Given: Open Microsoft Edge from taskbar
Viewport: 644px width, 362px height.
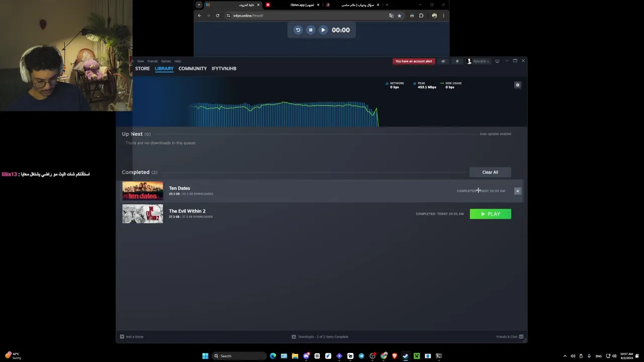Looking at the screenshot, I should point(273,356).
